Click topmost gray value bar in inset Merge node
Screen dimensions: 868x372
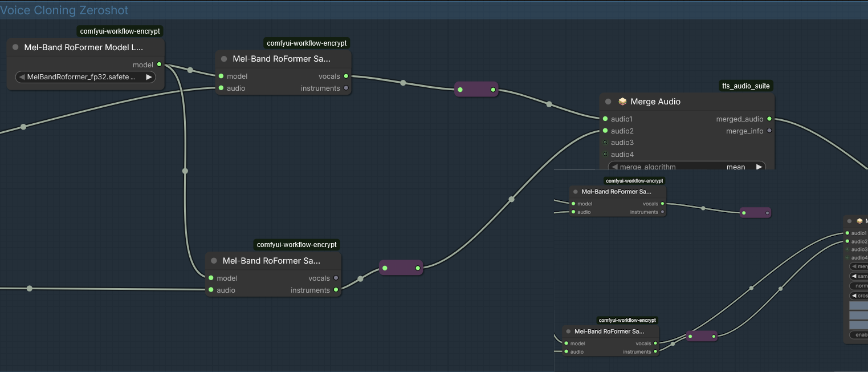coord(859,305)
